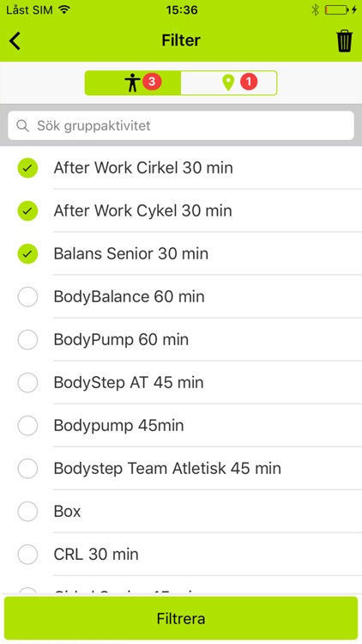The width and height of the screenshot is (362, 644).
Task: Tap the battery icon in status bar
Action: pyautogui.click(x=336, y=9)
